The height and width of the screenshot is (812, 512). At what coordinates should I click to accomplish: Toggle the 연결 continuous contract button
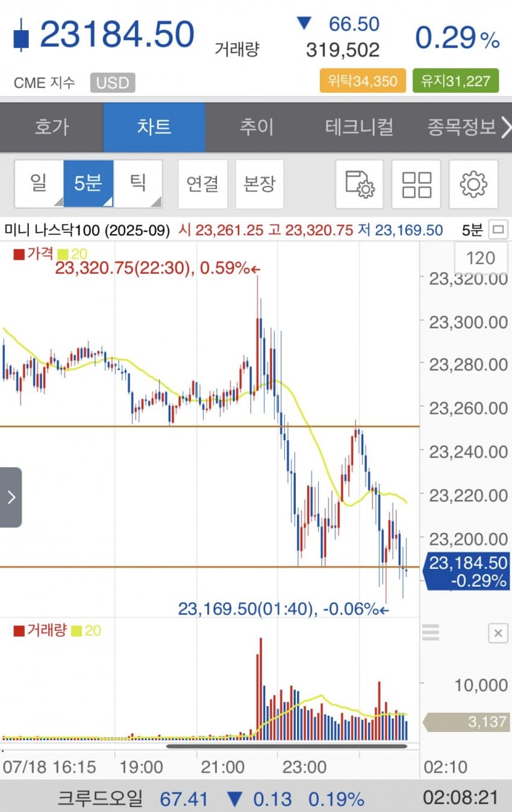[x=202, y=184]
